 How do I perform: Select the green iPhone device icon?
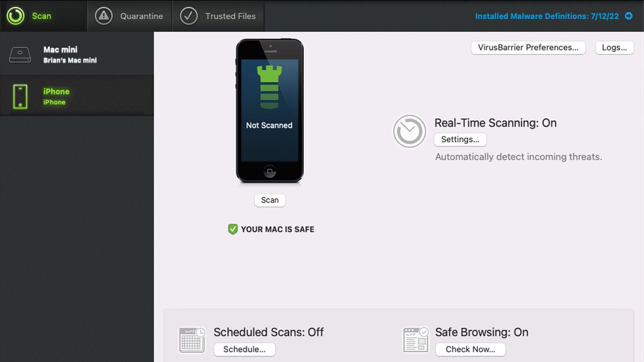[20, 97]
